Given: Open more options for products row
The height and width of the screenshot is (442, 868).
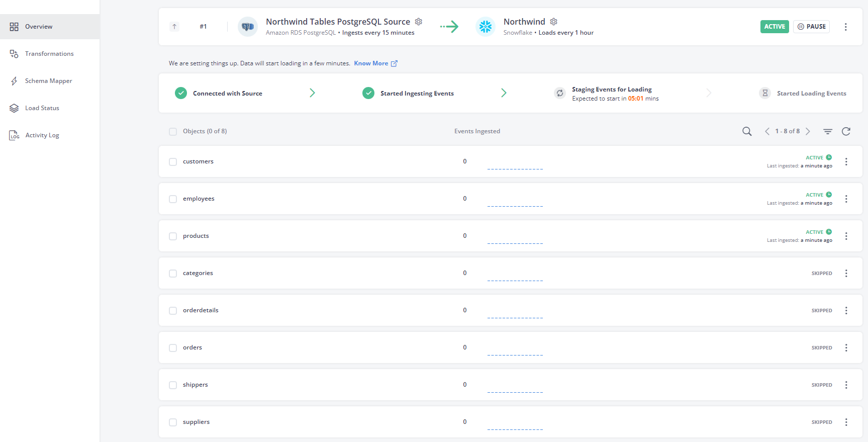Looking at the screenshot, I should (x=846, y=236).
